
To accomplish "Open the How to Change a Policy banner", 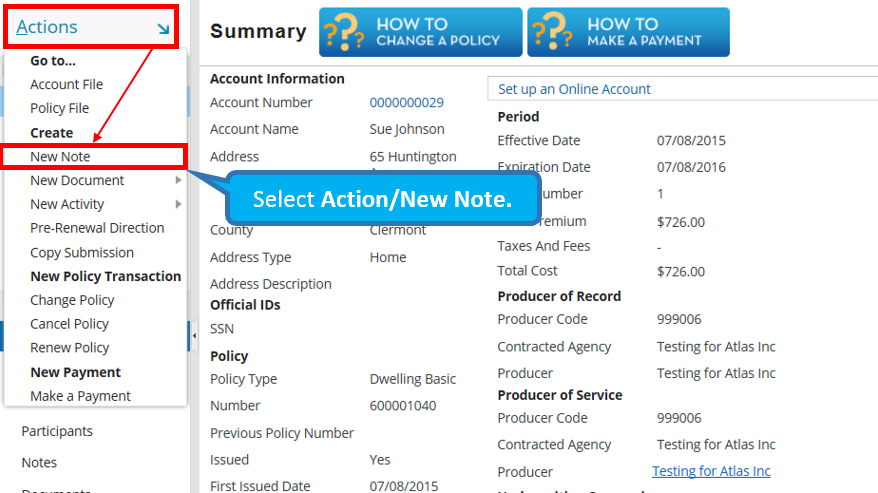I will click(x=420, y=32).
